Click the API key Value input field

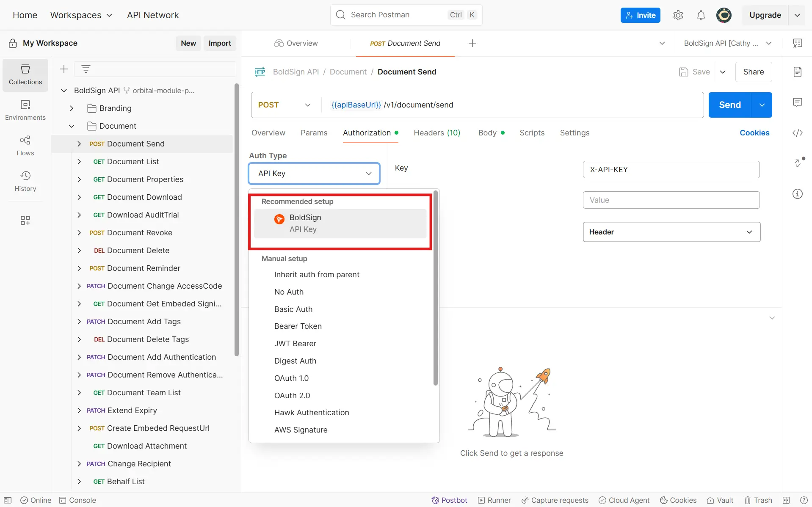coord(671,200)
